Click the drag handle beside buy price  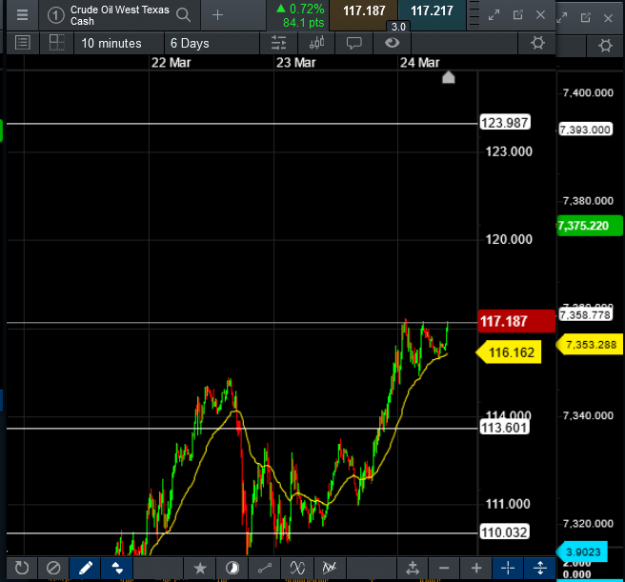pyautogui.click(x=474, y=14)
